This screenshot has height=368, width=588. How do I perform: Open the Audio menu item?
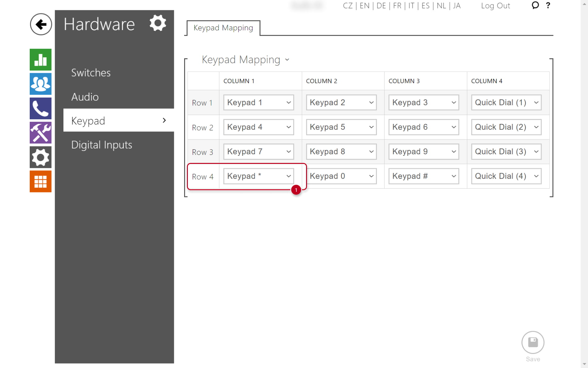(85, 97)
